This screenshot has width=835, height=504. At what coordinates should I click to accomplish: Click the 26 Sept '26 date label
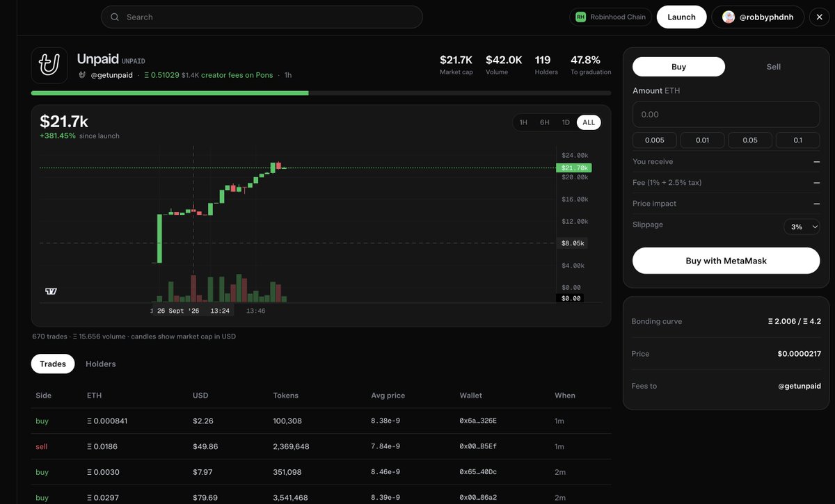178,311
